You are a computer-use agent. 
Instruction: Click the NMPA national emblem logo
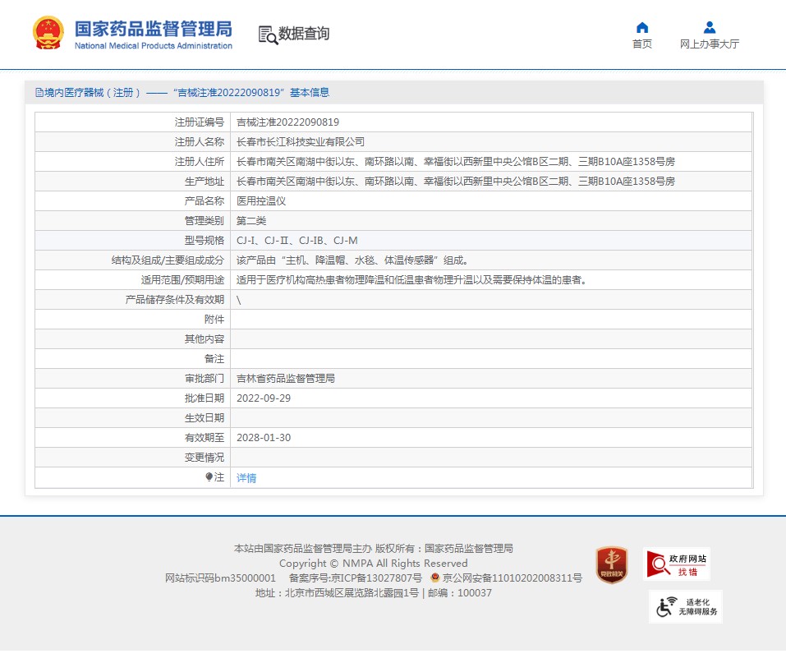pyautogui.click(x=48, y=33)
